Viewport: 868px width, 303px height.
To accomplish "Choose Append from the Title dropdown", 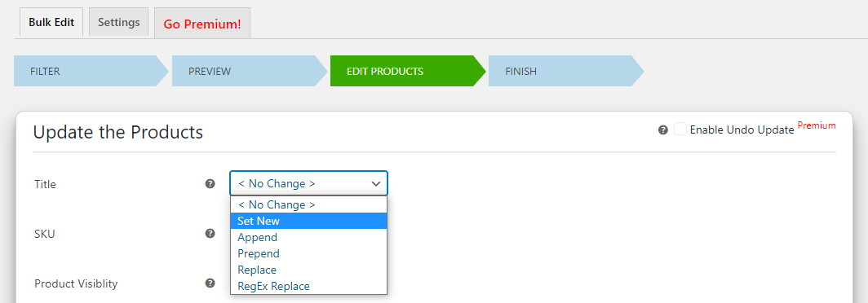I will tap(309, 237).
